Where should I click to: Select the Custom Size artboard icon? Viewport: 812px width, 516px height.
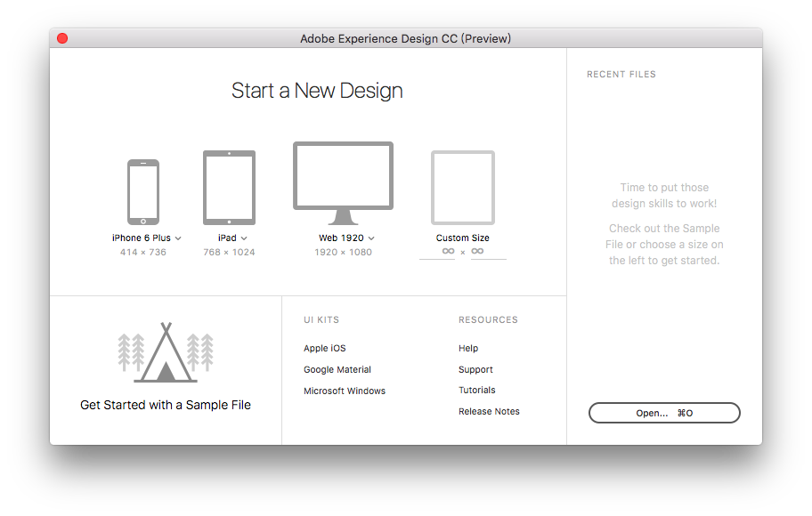[x=462, y=189]
